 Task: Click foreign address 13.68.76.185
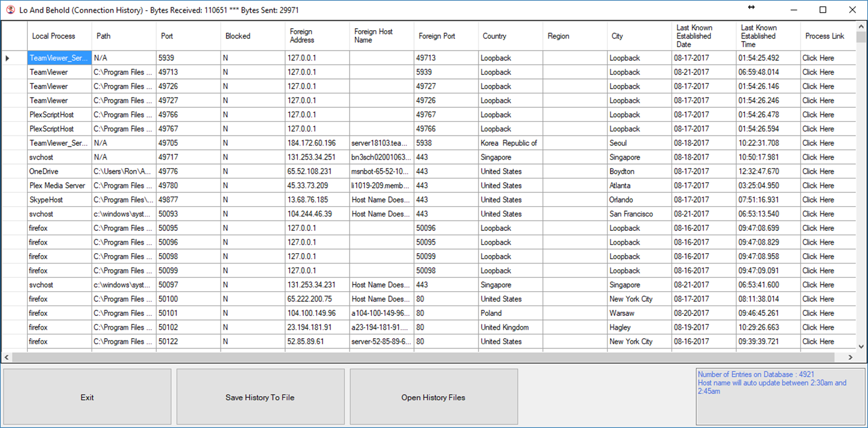pos(317,200)
